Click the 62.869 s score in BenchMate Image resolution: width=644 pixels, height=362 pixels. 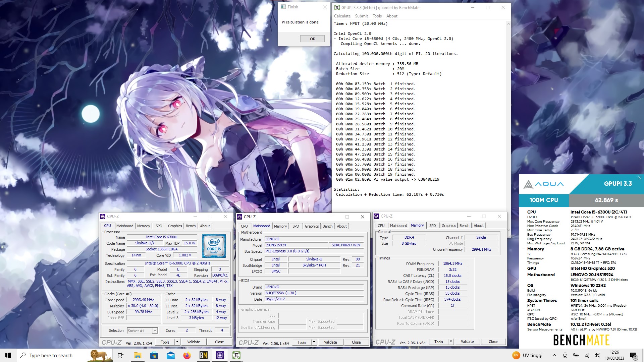click(x=606, y=200)
